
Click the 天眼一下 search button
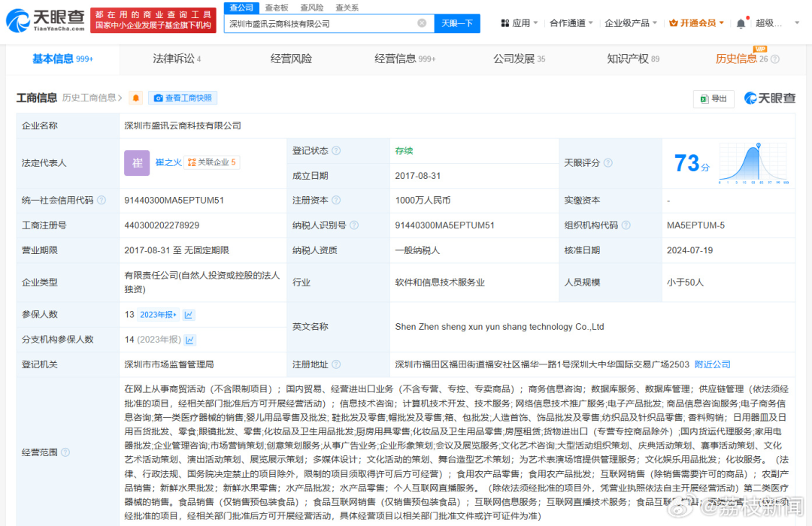457,23
